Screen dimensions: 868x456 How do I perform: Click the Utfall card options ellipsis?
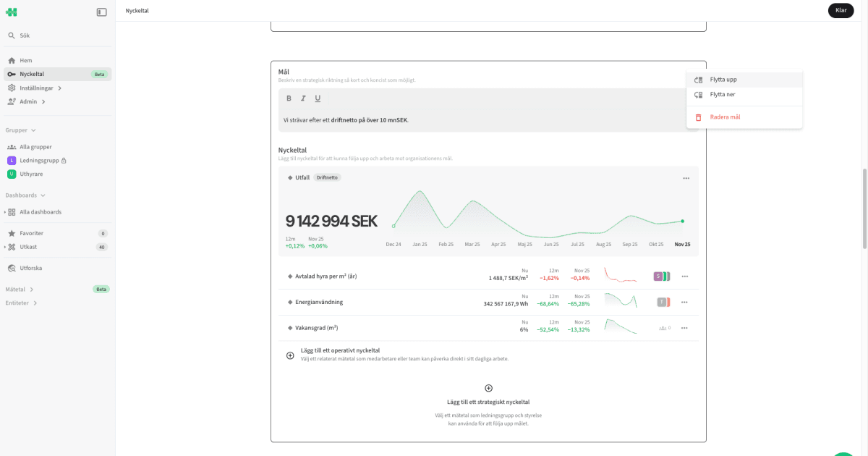(685, 177)
